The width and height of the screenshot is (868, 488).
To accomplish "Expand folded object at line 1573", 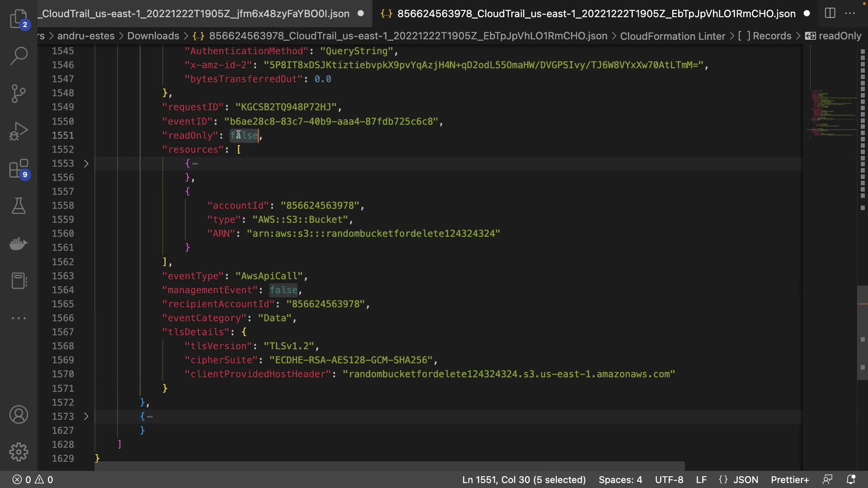I will pos(86,417).
